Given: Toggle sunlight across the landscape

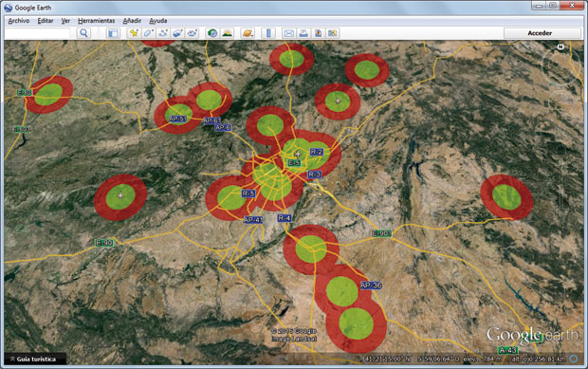Looking at the screenshot, I should [227, 33].
